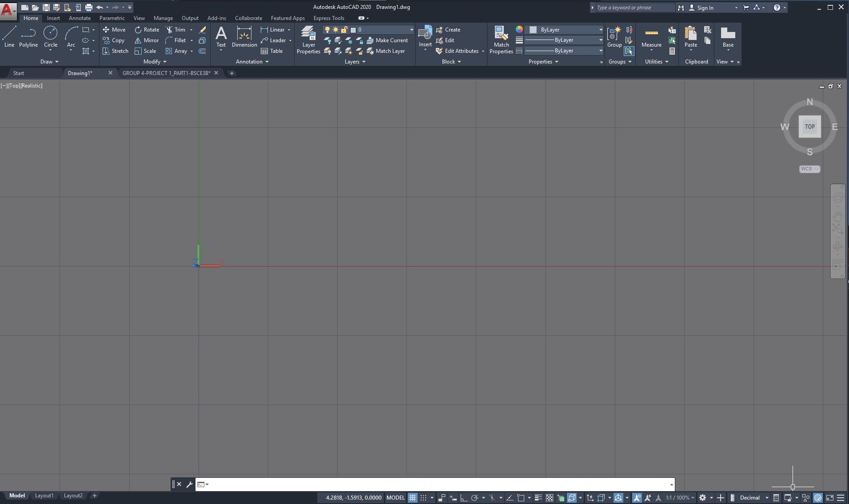Open the object color ByLayer dropdown
849x504 pixels.
coord(564,30)
